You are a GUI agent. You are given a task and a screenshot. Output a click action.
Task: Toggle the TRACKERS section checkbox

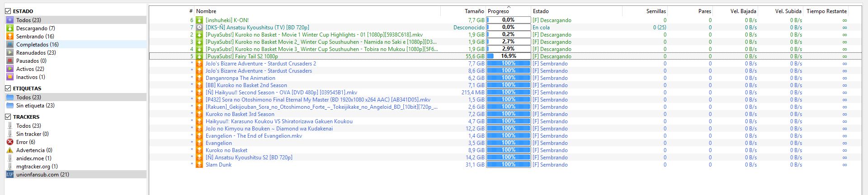click(x=8, y=117)
